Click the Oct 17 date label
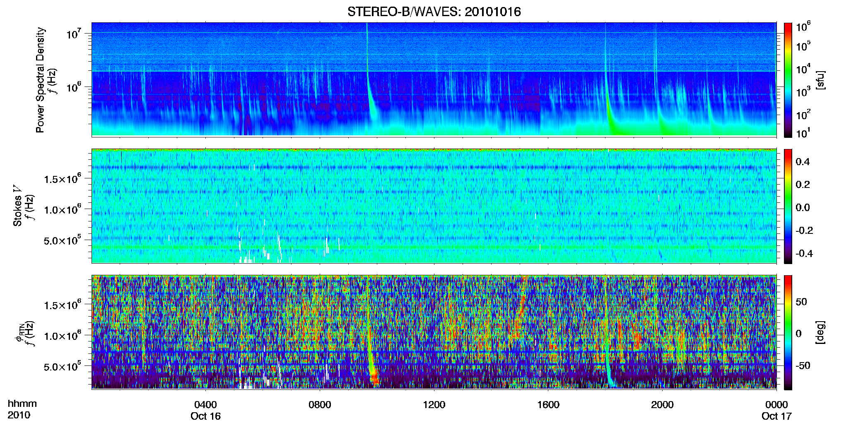868x447 pixels. click(x=776, y=416)
